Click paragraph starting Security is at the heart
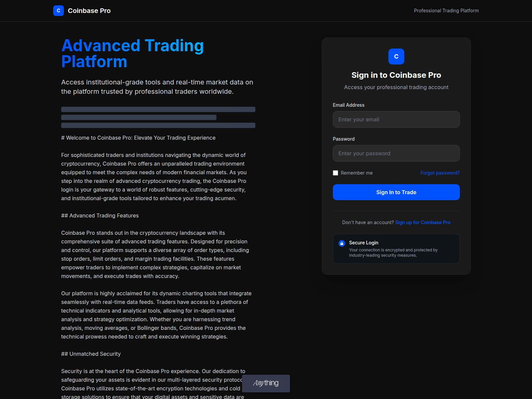532x399 pixels. pyautogui.click(x=153, y=383)
